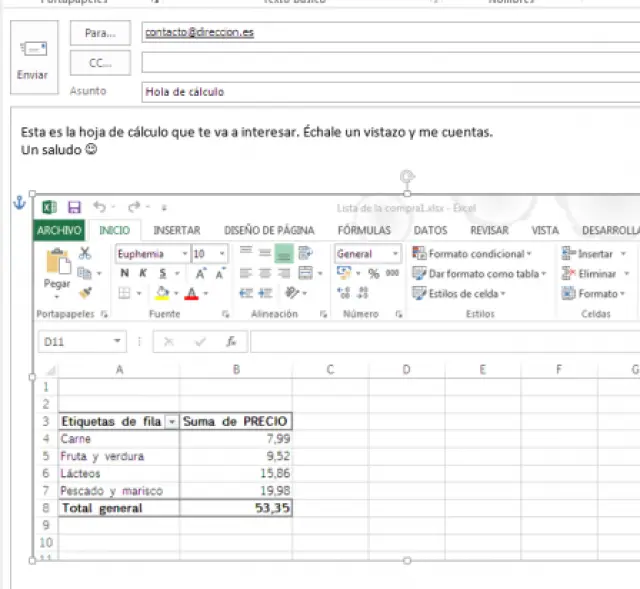Image resolution: width=640 pixels, height=589 pixels.
Task: Click the Cut scissors icon
Action: 85,254
